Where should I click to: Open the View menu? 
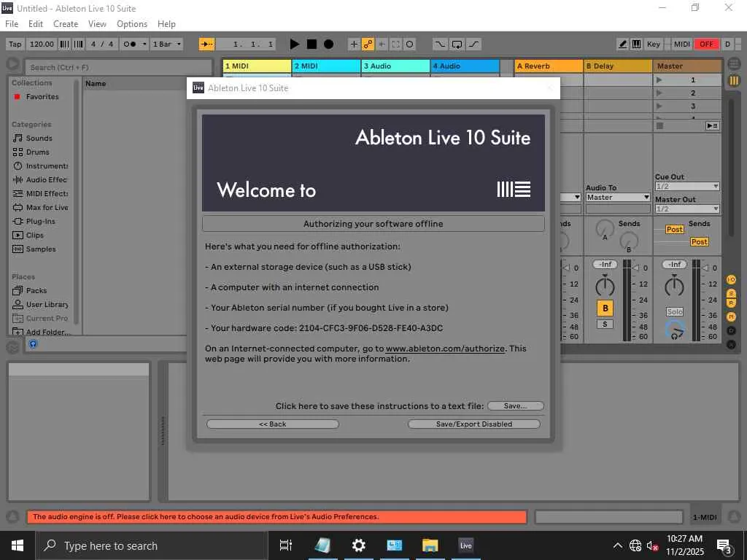click(x=97, y=24)
